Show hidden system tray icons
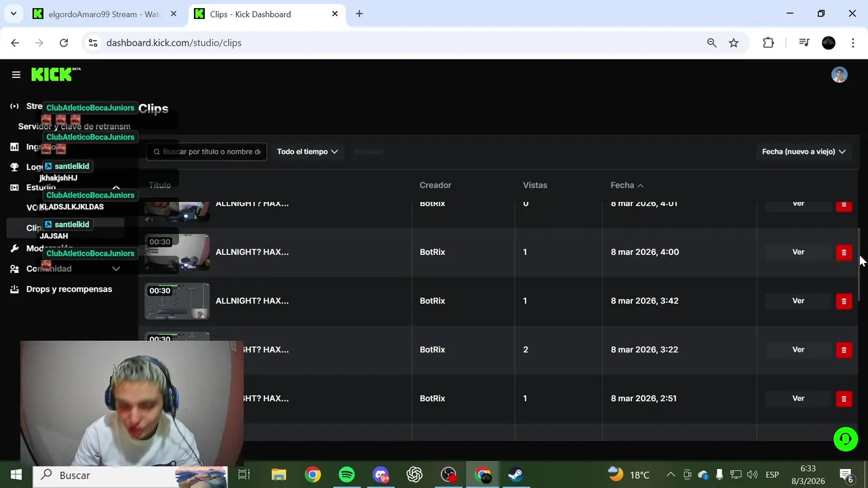Screen dimensions: 868x488 [671, 475]
